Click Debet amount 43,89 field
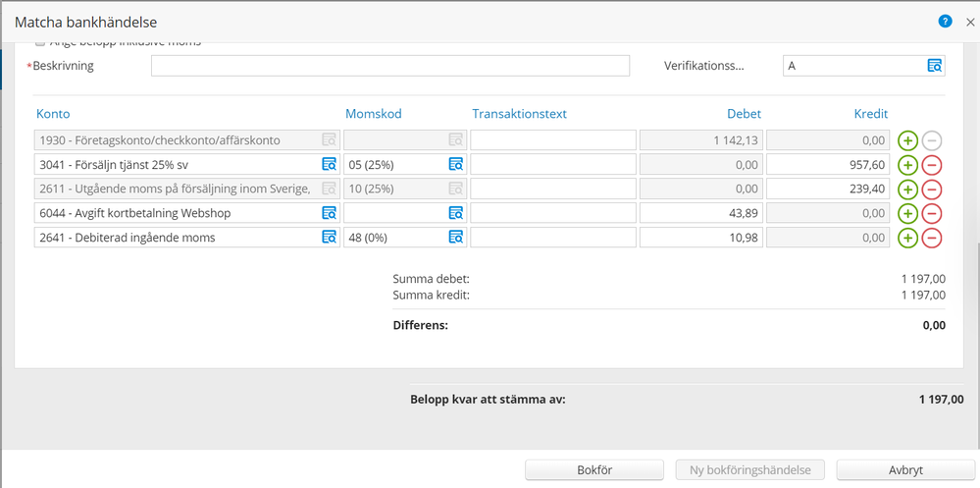This screenshot has height=488, width=980. coord(700,213)
